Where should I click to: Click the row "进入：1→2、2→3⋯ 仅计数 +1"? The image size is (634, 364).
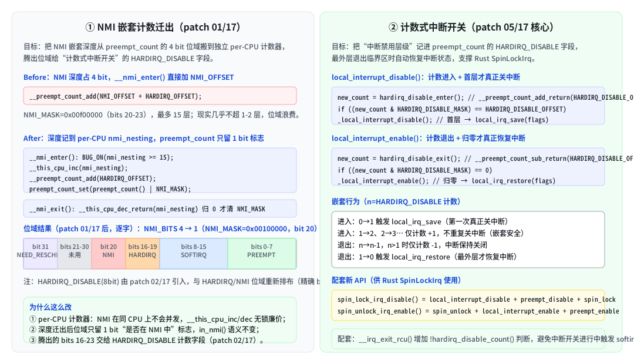(431, 233)
